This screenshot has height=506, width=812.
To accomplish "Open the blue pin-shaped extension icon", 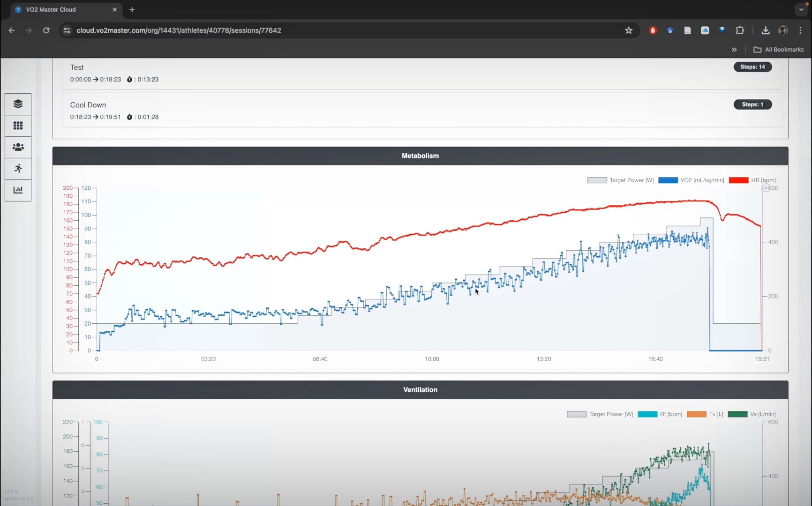I will (722, 30).
